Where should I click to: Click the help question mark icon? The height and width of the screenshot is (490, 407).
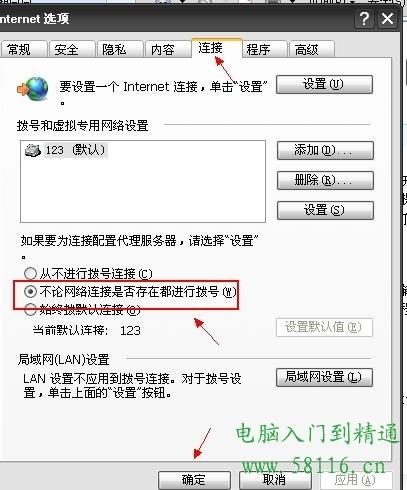(x=364, y=19)
